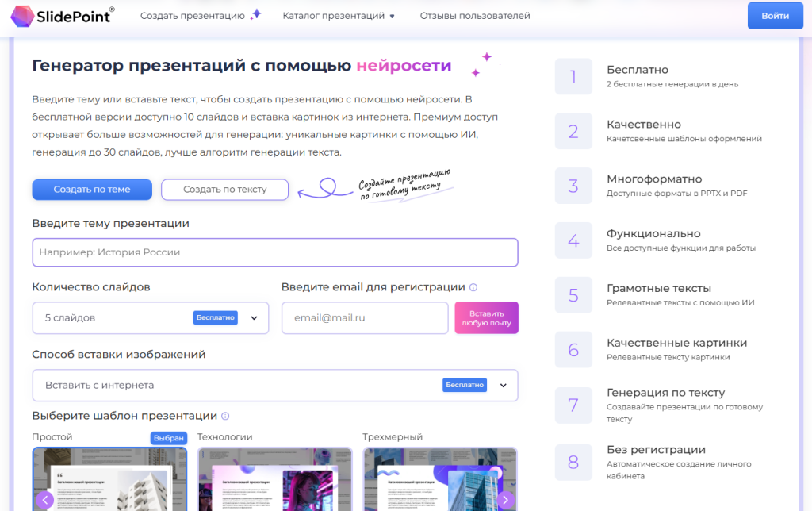This screenshot has width=812, height=511.
Task: Click the SlidePoint logo icon
Action: point(24,16)
